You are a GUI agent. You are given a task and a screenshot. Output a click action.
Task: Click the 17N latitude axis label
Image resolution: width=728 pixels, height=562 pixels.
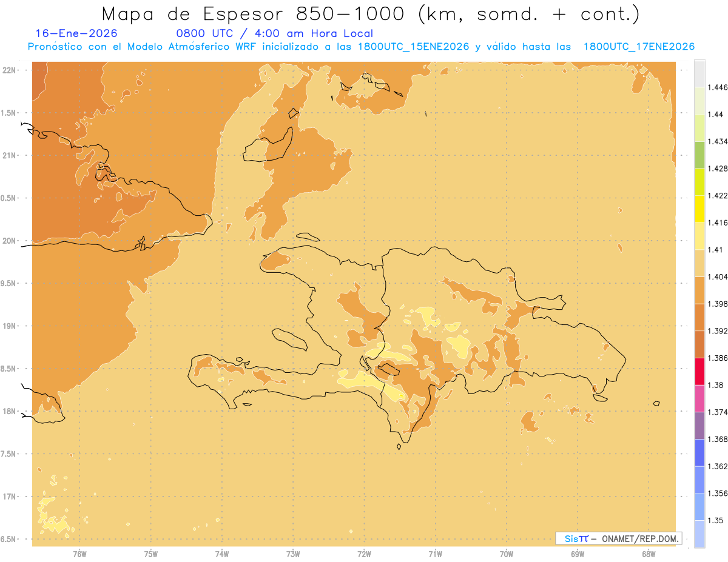(x=10, y=497)
